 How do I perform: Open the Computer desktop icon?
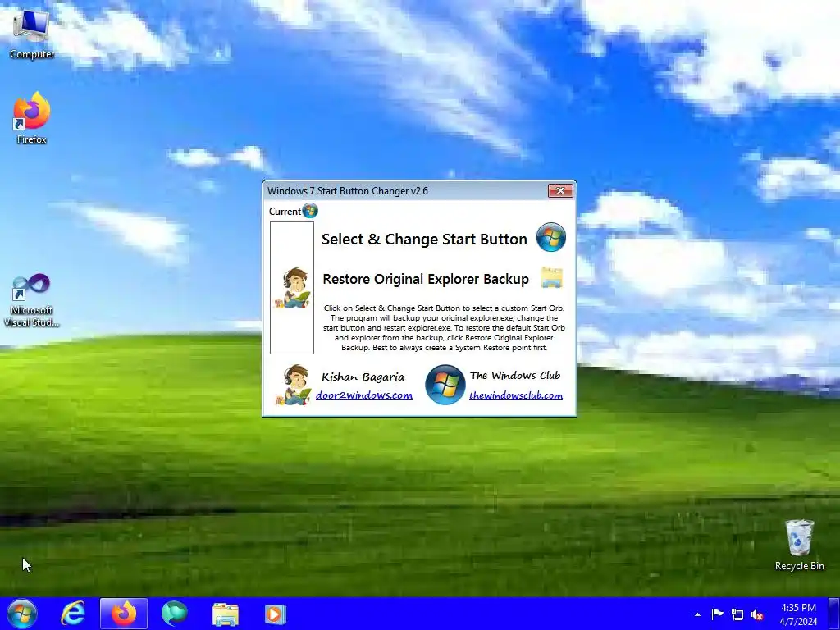click(x=32, y=33)
